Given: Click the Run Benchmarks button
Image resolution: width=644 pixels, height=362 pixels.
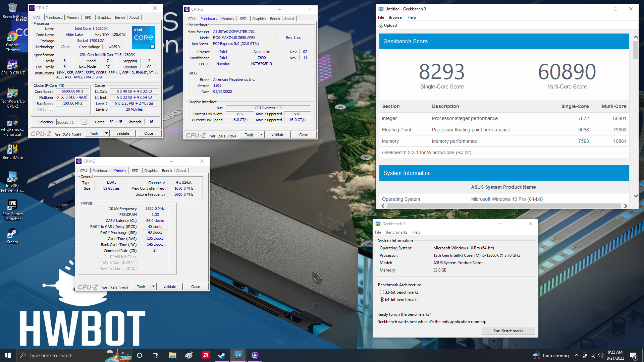Looking at the screenshot, I should (508, 331).
